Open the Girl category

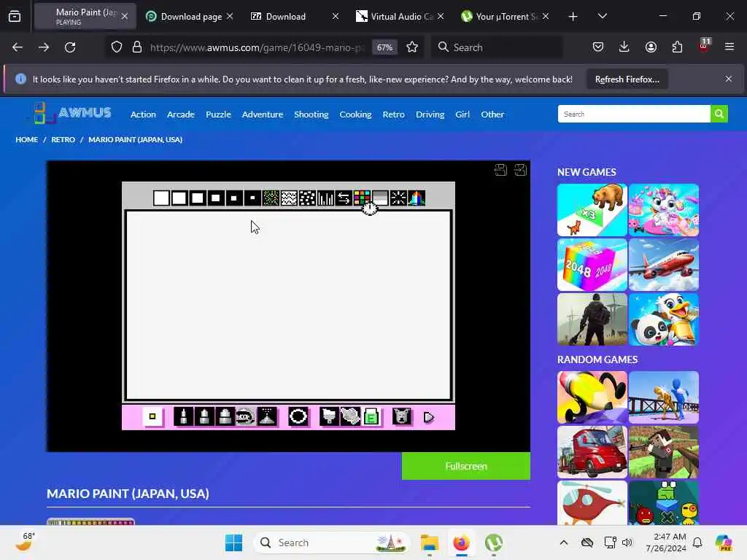[462, 114]
